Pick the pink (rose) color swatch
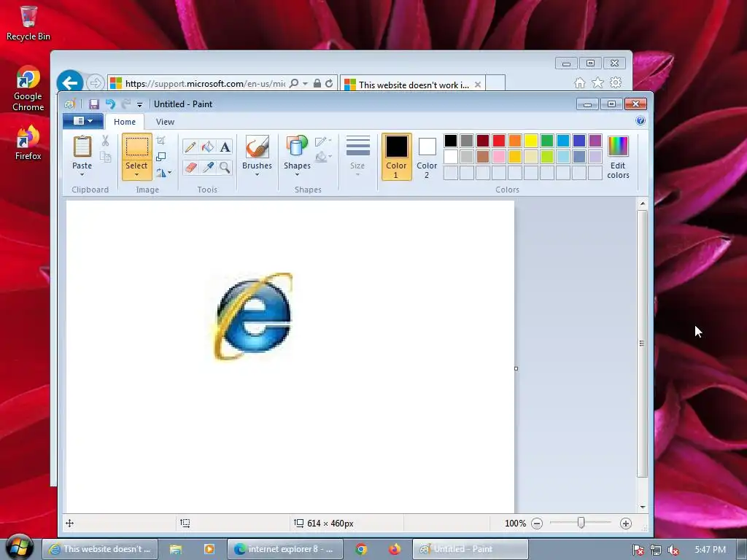This screenshot has width=747, height=560. pyautogui.click(x=499, y=157)
